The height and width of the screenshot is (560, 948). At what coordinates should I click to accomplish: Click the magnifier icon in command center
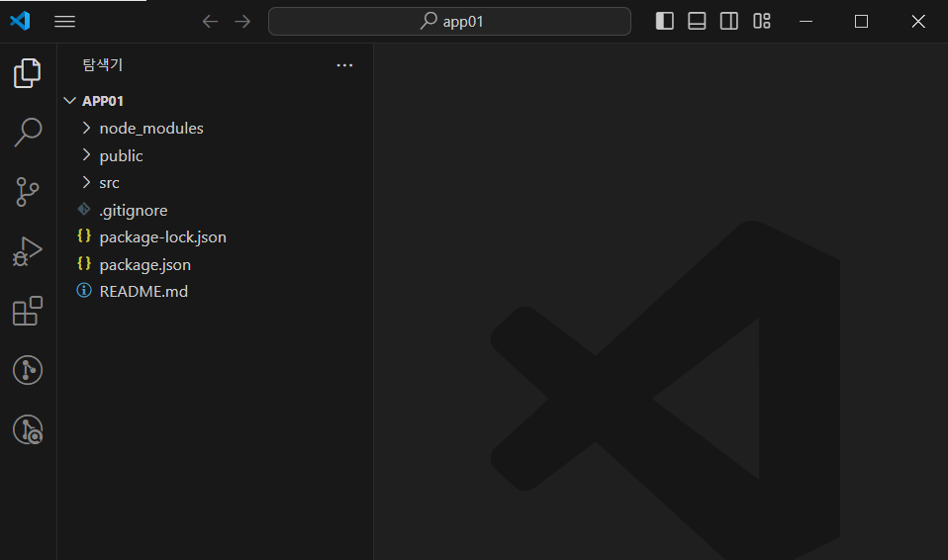[x=428, y=21]
